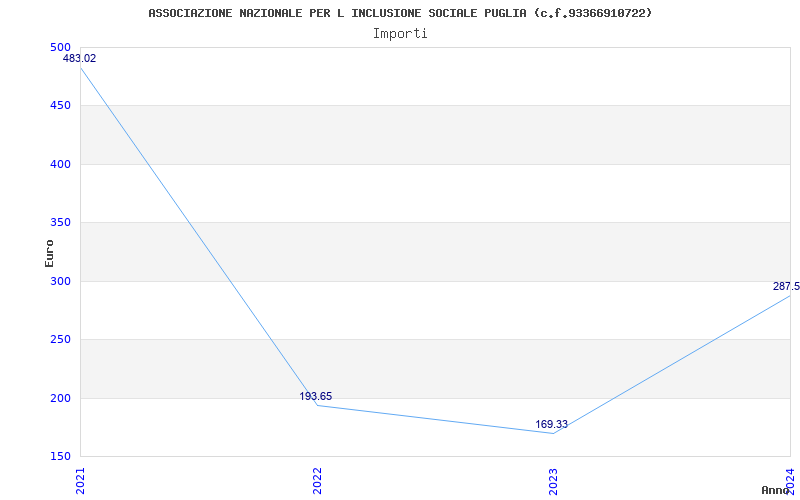Select the chart title with c.f.93366910722

coord(400,13)
